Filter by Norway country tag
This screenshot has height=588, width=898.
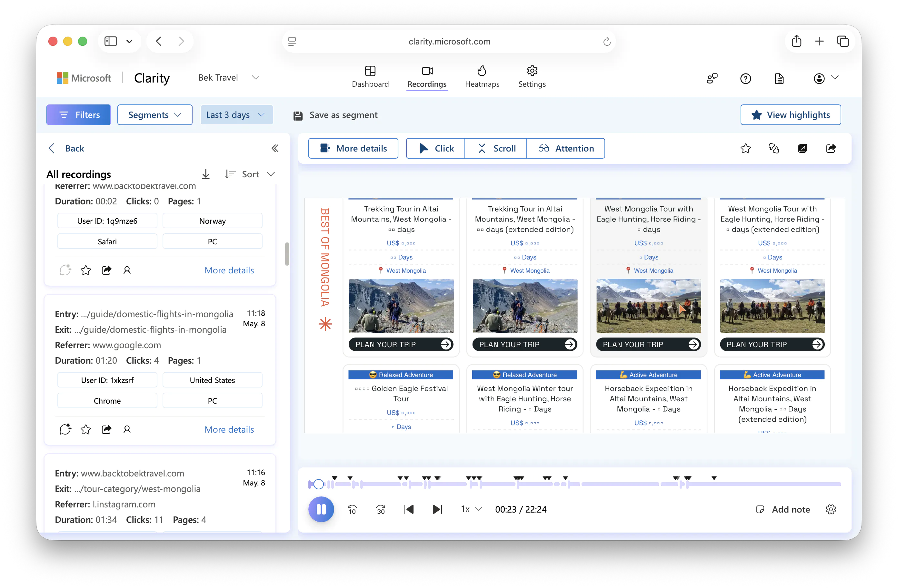click(x=213, y=220)
